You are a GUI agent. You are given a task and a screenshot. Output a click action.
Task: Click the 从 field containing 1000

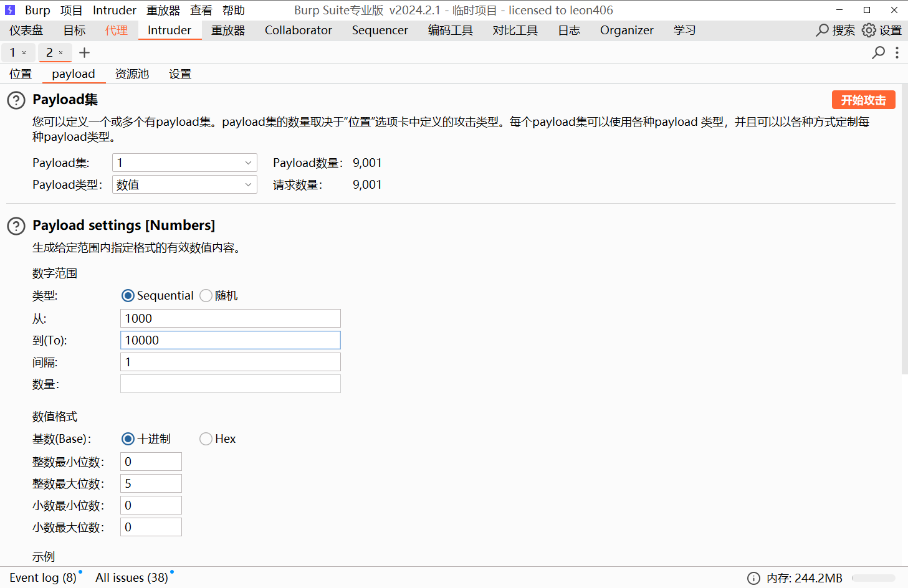[231, 318]
